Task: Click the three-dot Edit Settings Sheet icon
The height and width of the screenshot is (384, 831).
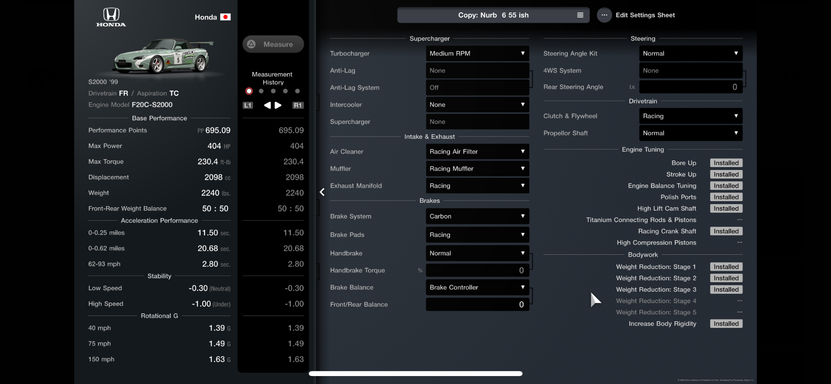Action: pos(604,15)
